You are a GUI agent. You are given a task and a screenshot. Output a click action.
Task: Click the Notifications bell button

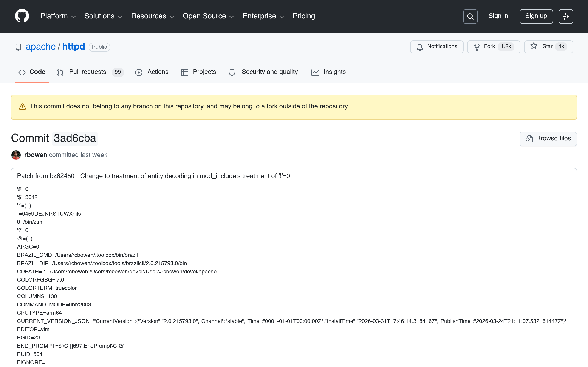click(437, 47)
